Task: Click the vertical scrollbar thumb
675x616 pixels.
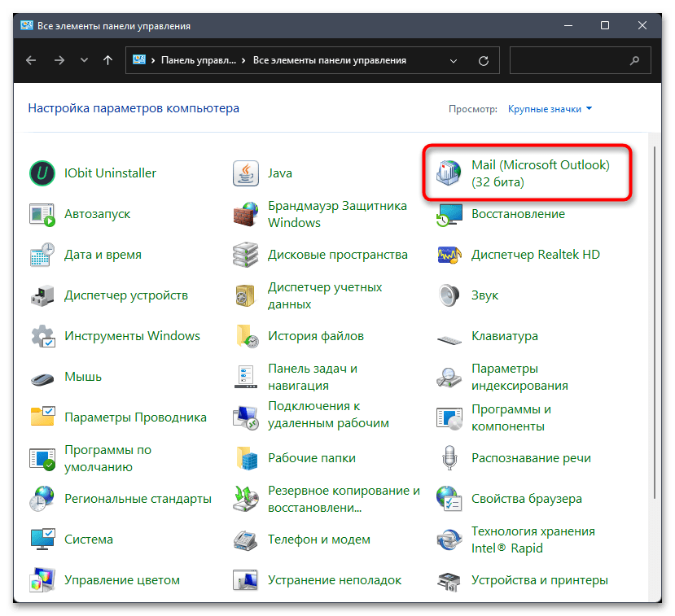Action: pos(655,322)
